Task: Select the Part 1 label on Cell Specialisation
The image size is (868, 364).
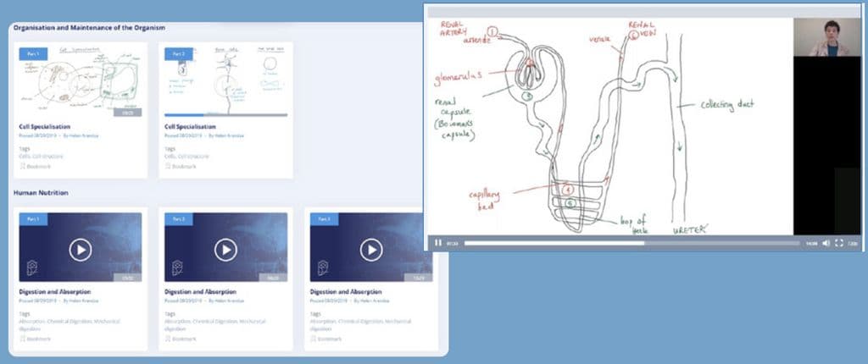Action: point(33,53)
